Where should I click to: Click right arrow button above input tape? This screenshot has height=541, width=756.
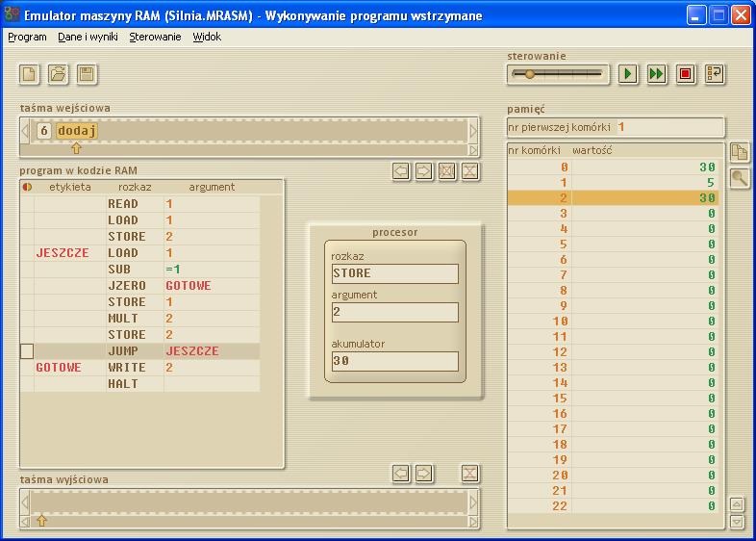424,170
